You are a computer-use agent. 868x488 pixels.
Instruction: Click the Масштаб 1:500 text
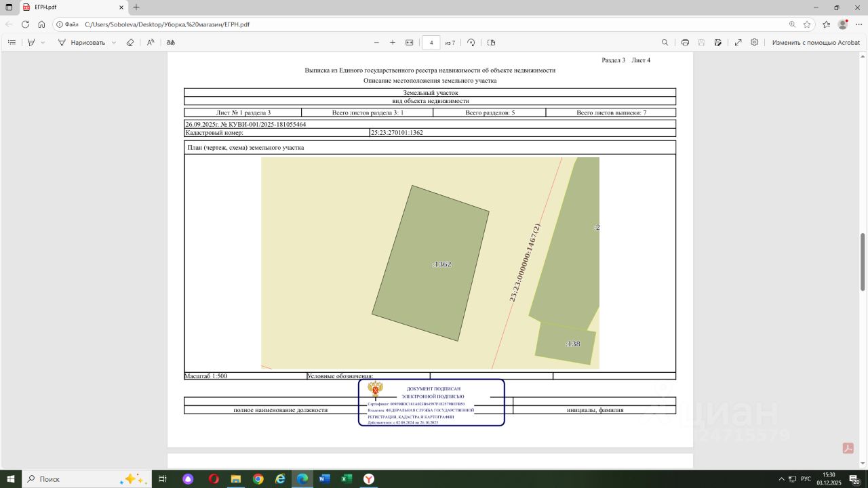coord(205,375)
